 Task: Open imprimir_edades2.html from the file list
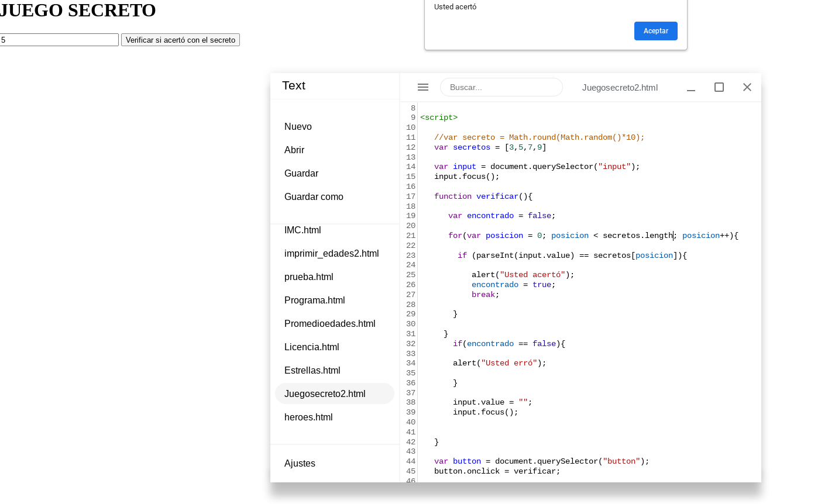[331, 253]
